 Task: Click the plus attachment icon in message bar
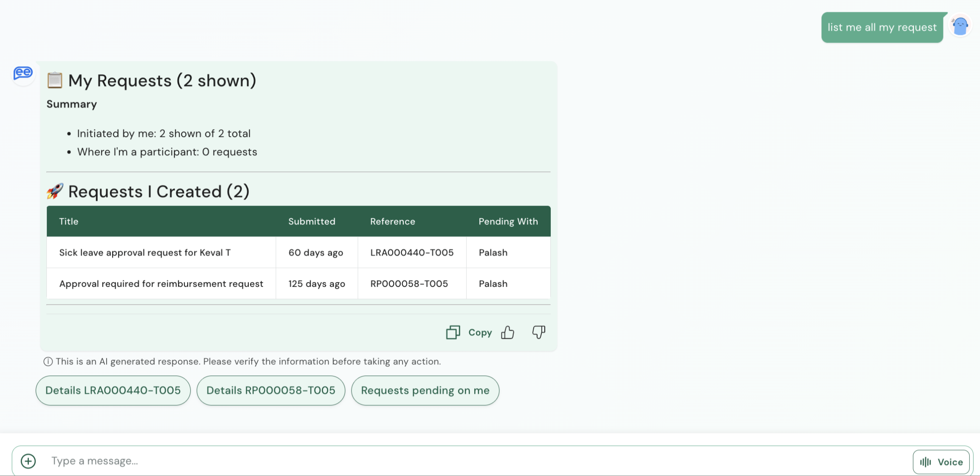28,461
